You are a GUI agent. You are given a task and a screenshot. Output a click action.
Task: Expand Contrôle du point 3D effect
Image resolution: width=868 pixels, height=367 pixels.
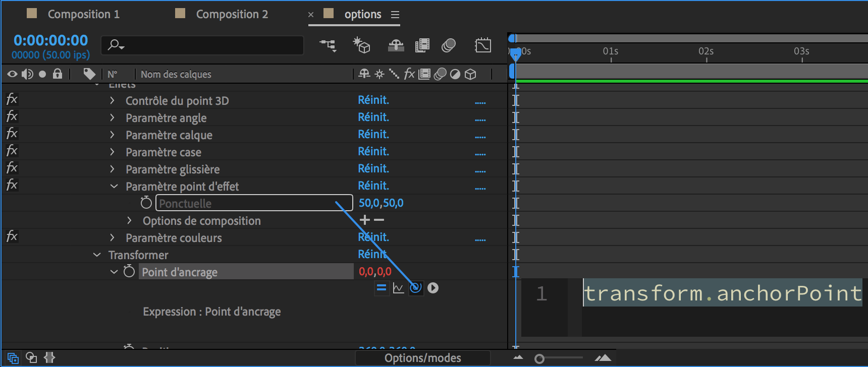click(112, 101)
